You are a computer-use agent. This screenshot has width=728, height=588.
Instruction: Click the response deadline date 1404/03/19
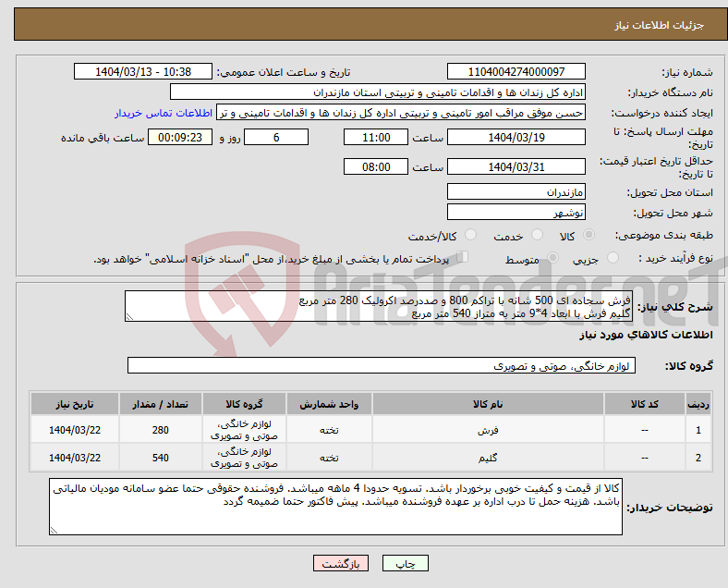(x=516, y=138)
